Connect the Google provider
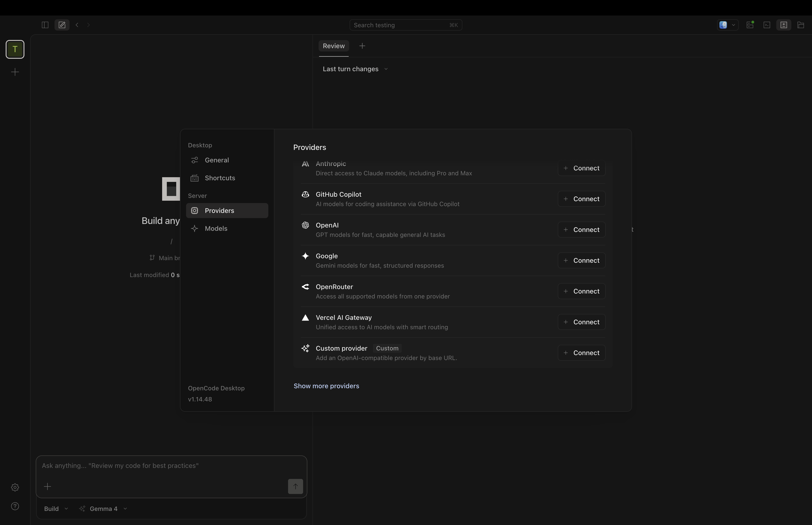Image resolution: width=812 pixels, height=525 pixels. coord(581,260)
